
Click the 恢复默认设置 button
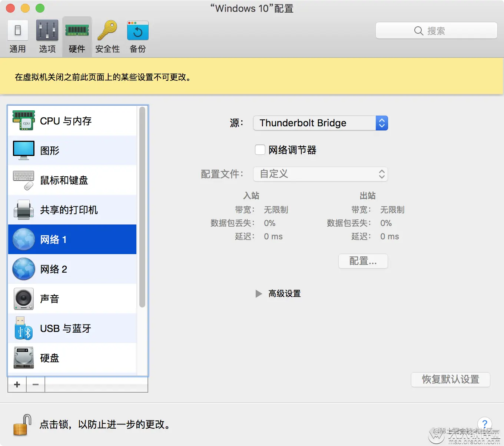(451, 379)
